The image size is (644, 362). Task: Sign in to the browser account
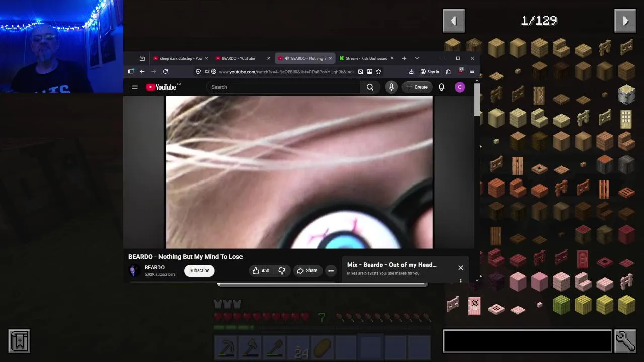pyautogui.click(x=430, y=72)
